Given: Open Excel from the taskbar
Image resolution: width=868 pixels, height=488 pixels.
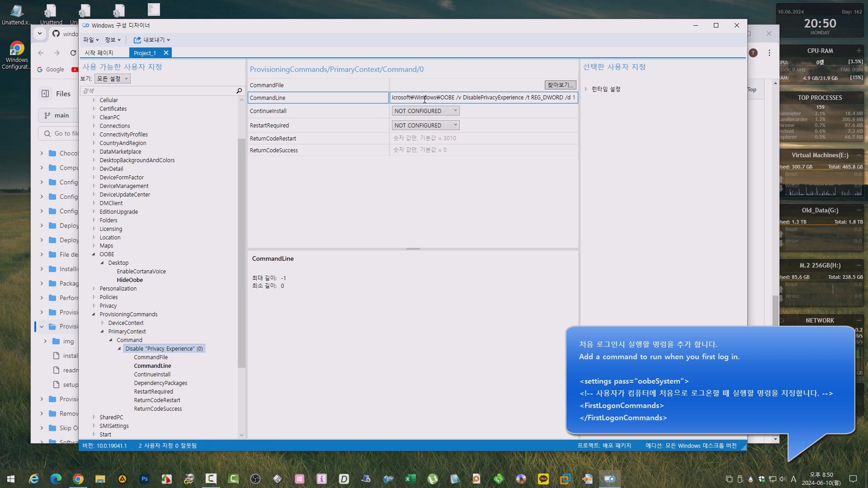Looking at the screenshot, I should click(410, 479).
